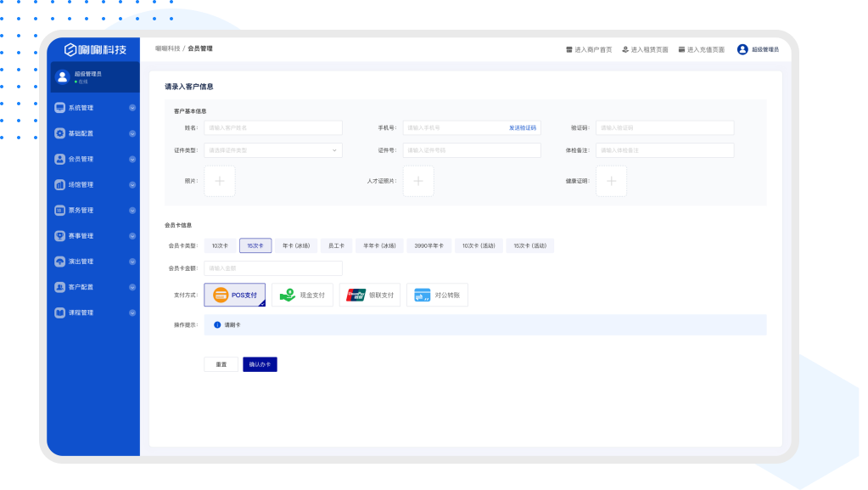
Task: Click the 系统管理 monitor icon in sidebar
Action: click(59, 108)
